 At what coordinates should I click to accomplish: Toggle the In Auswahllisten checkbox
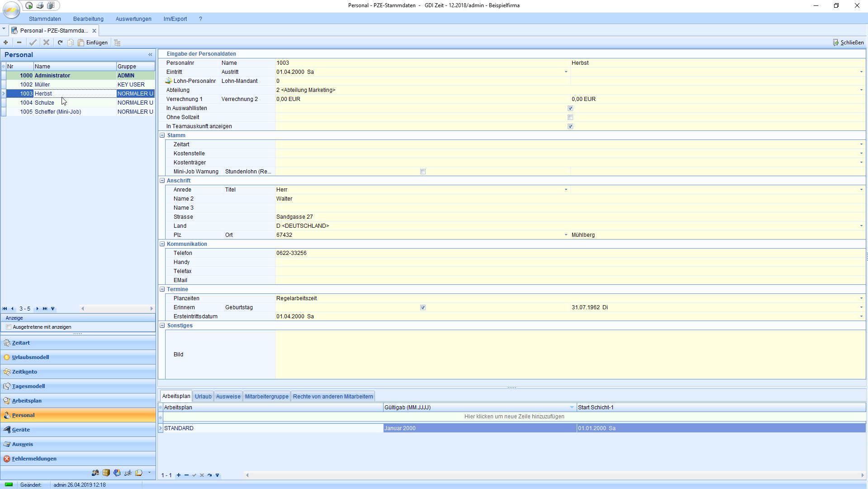[x=570, y=108]
